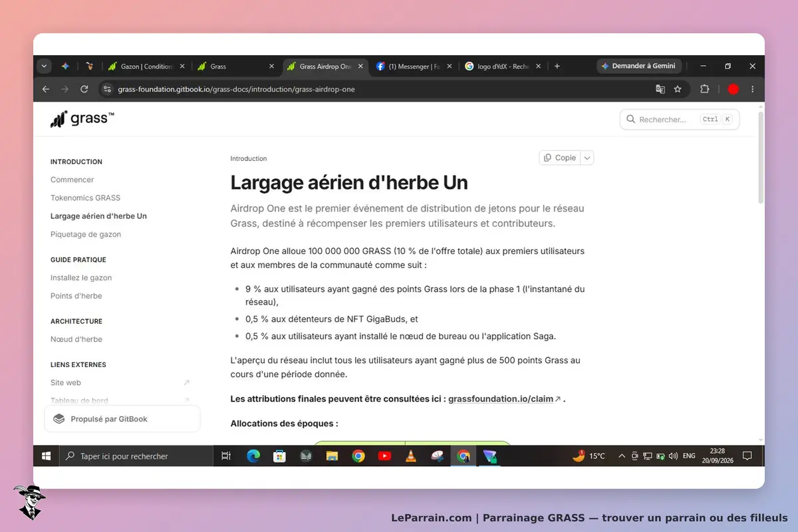The width and height of the screenshot is (798, 532).
Task: Reload the page with the refresh icon
Action: pos(84,89)
